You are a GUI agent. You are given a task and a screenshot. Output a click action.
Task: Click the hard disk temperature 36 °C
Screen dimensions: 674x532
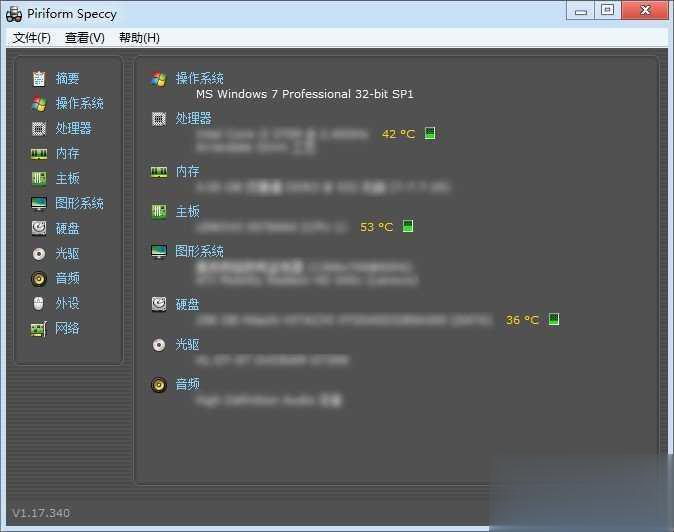pos(522,320)
